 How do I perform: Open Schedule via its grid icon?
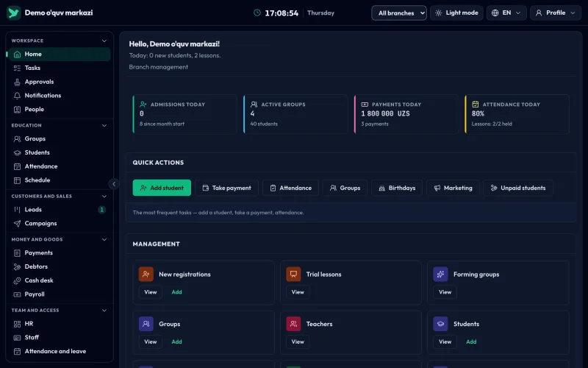[17, 180]
